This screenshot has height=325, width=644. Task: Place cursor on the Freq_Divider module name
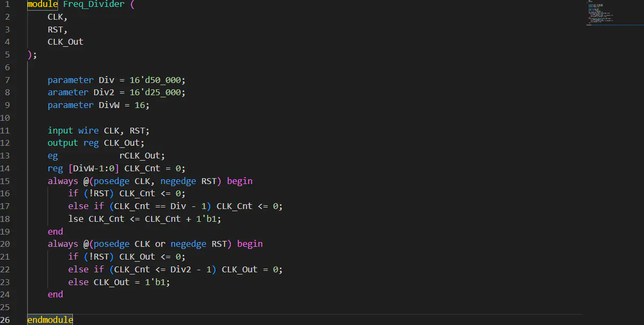94,4
